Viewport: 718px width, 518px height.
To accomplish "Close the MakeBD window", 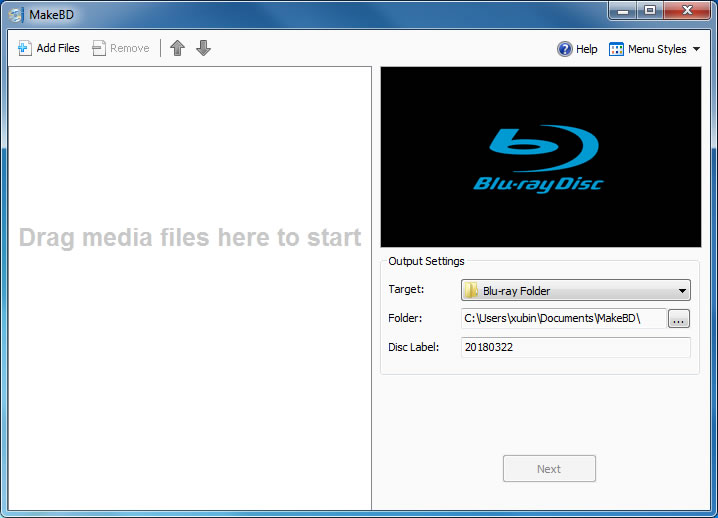I will 687,11.
